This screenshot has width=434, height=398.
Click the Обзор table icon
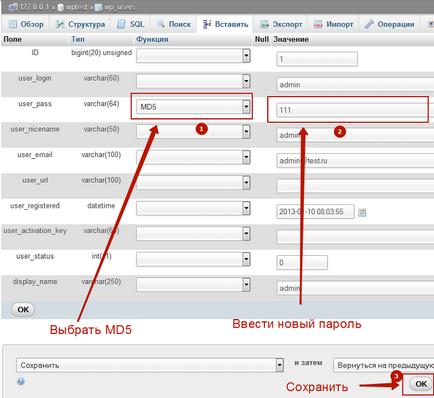point(13,24)
